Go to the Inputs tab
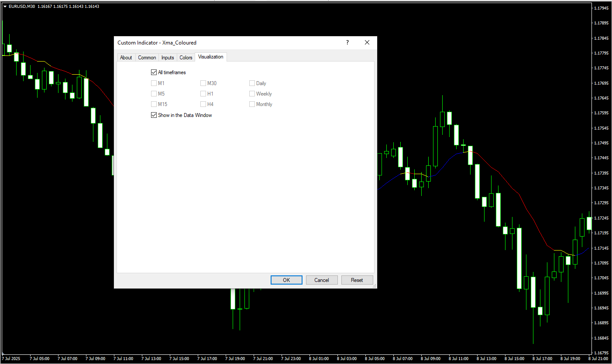The image size is (612, 364). pyautogui.click(x=168, y=58)
